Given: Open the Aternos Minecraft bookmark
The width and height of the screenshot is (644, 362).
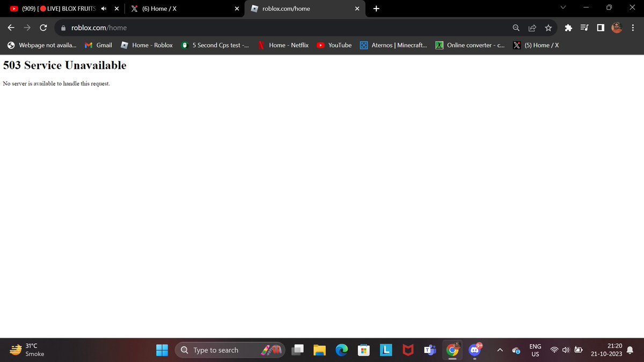Looking at the screenshot, I should click(393, 45).
